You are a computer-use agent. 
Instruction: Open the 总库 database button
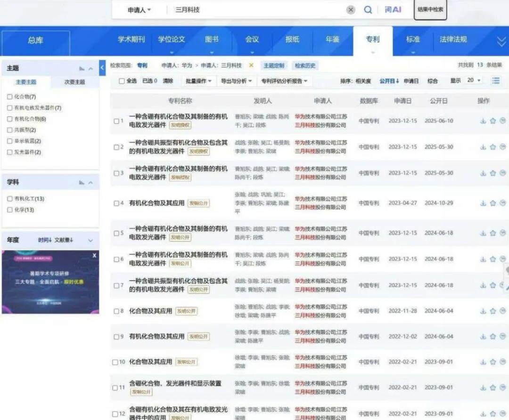35,40
